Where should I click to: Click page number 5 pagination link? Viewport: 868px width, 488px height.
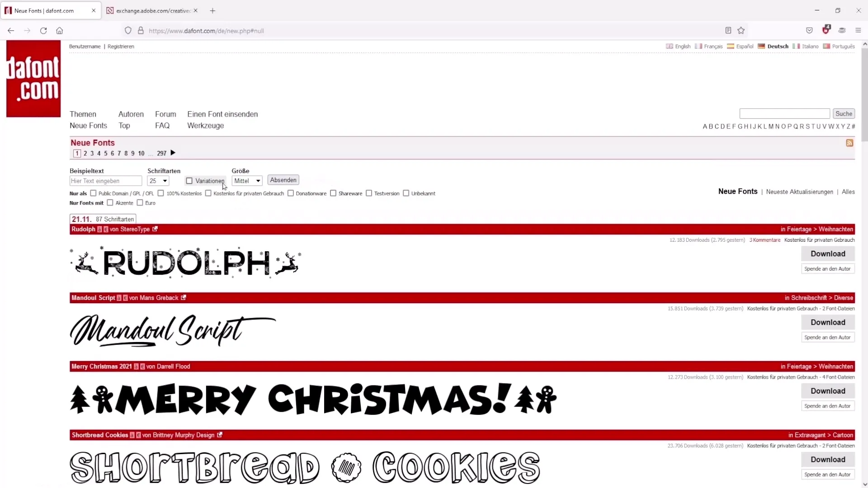tap(105, 153)
